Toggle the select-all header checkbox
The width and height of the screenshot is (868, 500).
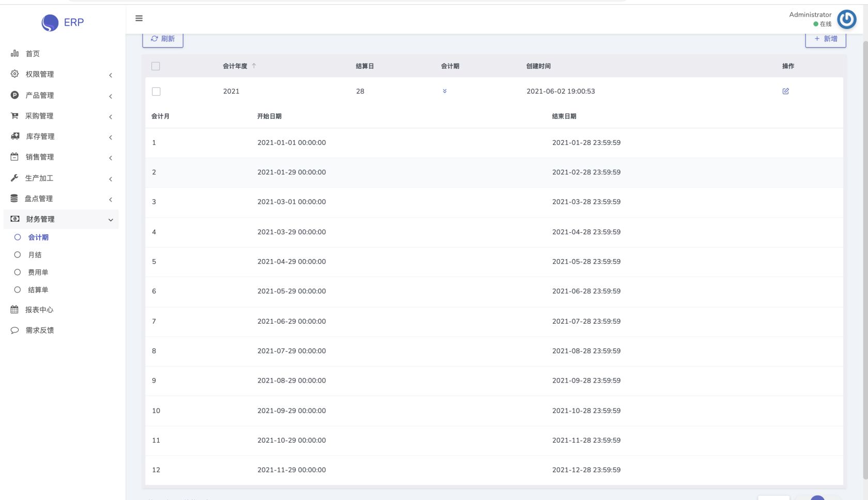coord(156,66)
